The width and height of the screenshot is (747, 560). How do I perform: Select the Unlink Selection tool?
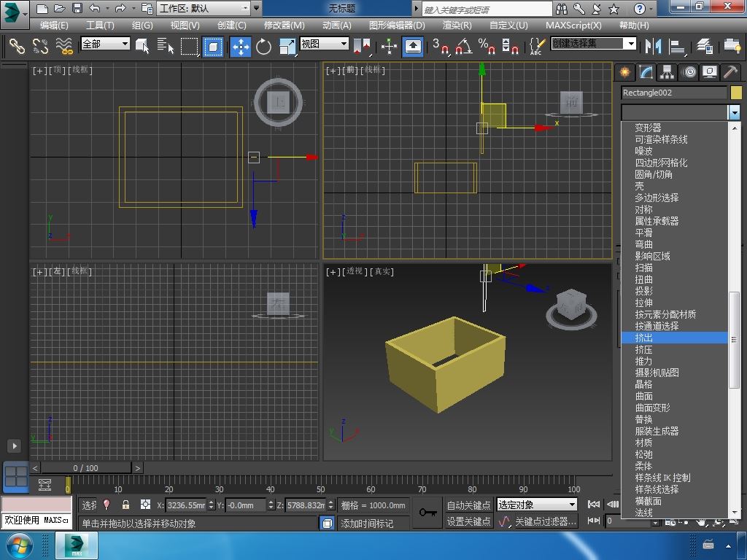41,46
